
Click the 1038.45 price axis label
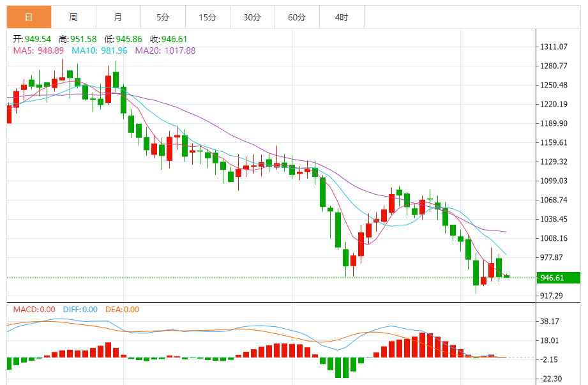(554, 219)
